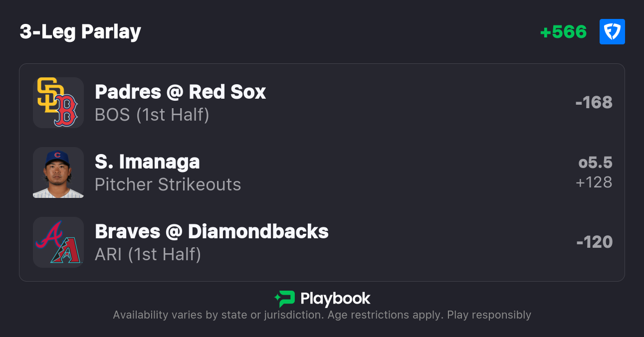Select the ARI (1st Half) bet label
This screenshot has width=644, height=337.
click(148, 254)
